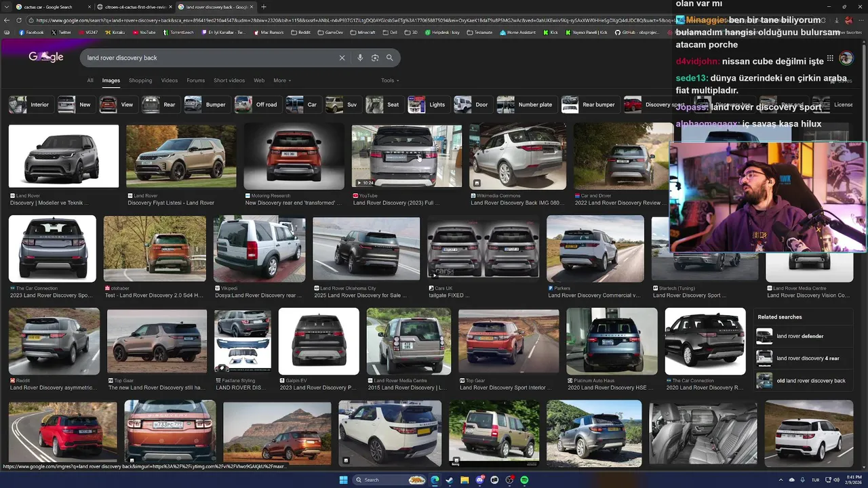Image resolution: width=868 pixels, height=488 pixels.
Task: Start a voice search with the microphone
Action: (360, 58)
